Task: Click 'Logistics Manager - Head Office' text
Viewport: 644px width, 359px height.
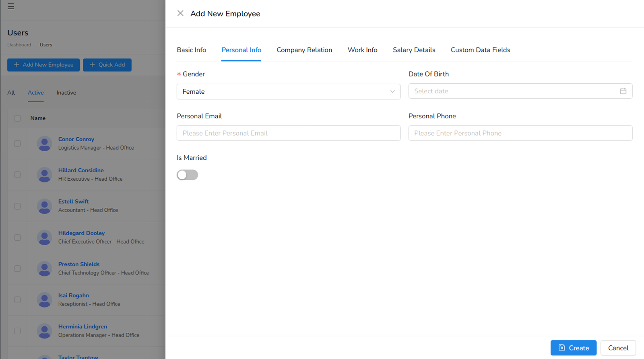Action: (x=96, y=148)
